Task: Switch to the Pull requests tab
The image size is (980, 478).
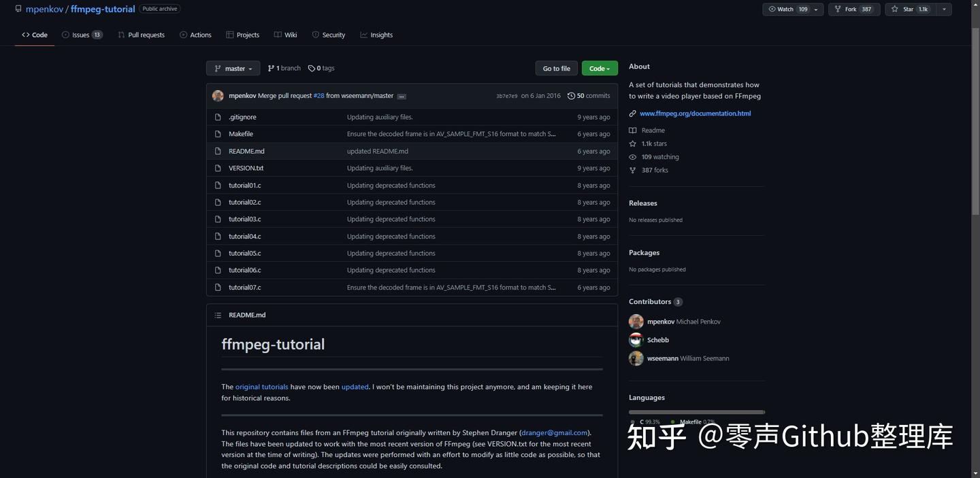Action: pyautogui.click(x=141, y=34)
